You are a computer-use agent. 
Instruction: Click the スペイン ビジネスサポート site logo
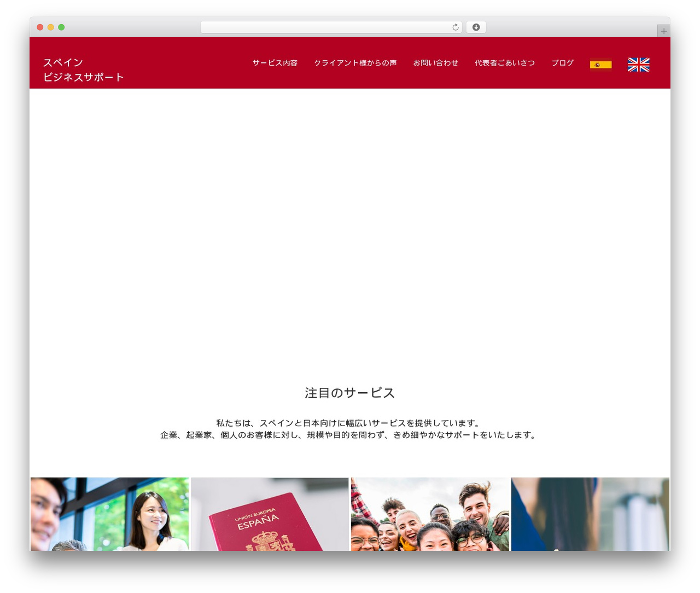(84, 70)
